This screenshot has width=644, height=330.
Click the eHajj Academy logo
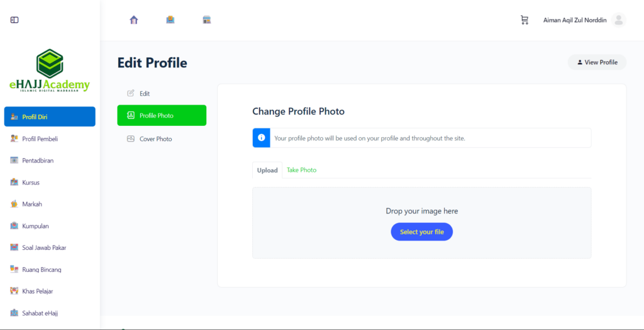click(x=50, y=71)
